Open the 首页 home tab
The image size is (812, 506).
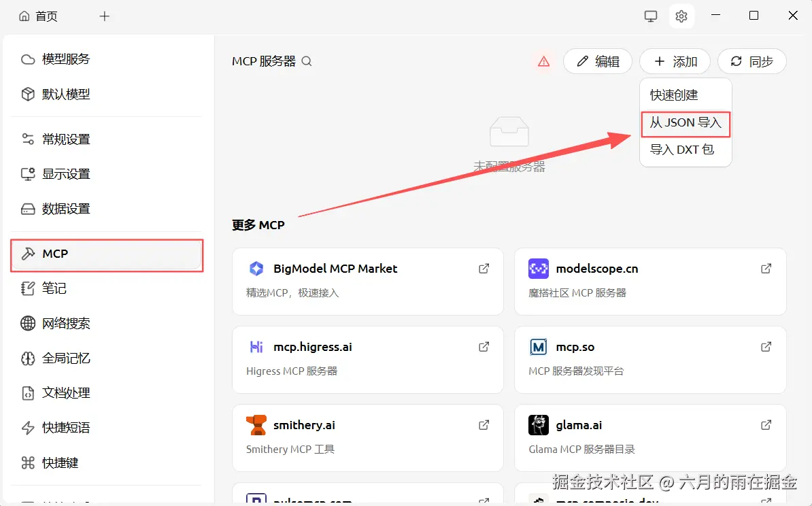click(38, 16)
